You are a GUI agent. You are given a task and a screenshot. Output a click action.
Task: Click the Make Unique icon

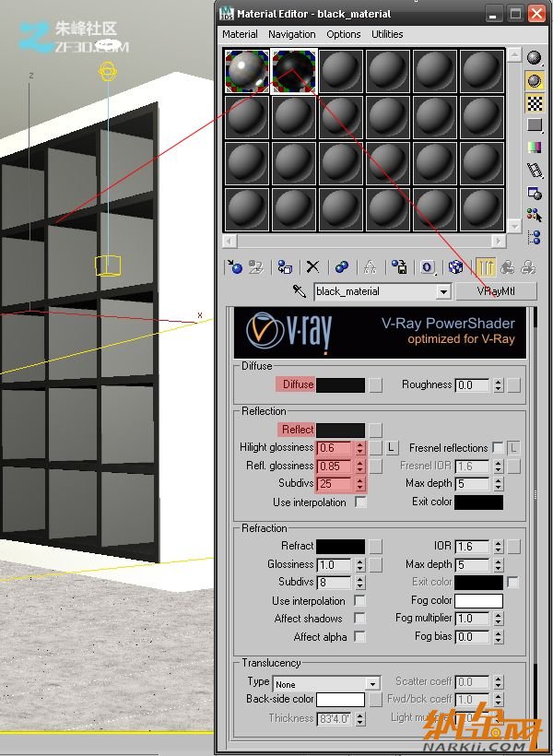[370, 266]
